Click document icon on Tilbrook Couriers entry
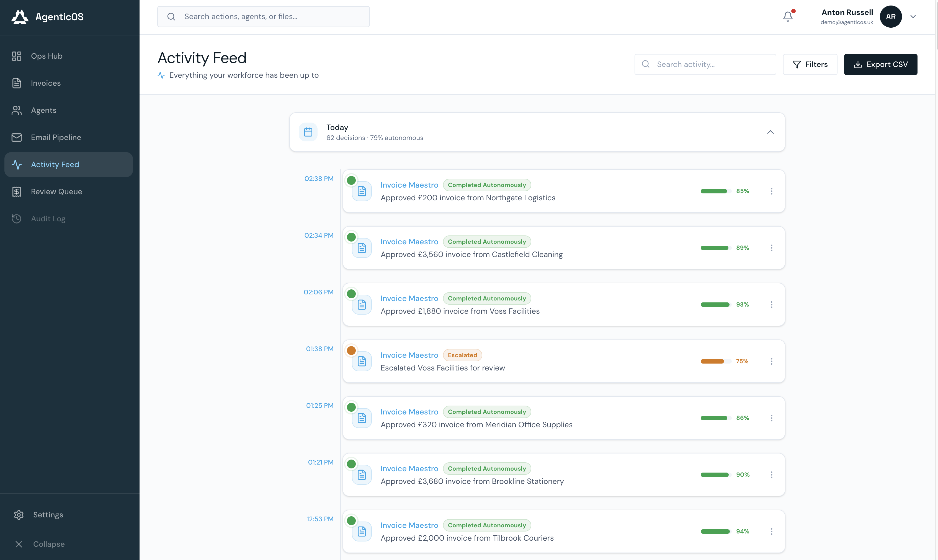This screenshot has width=938, height=560. (x=362, y=531)
